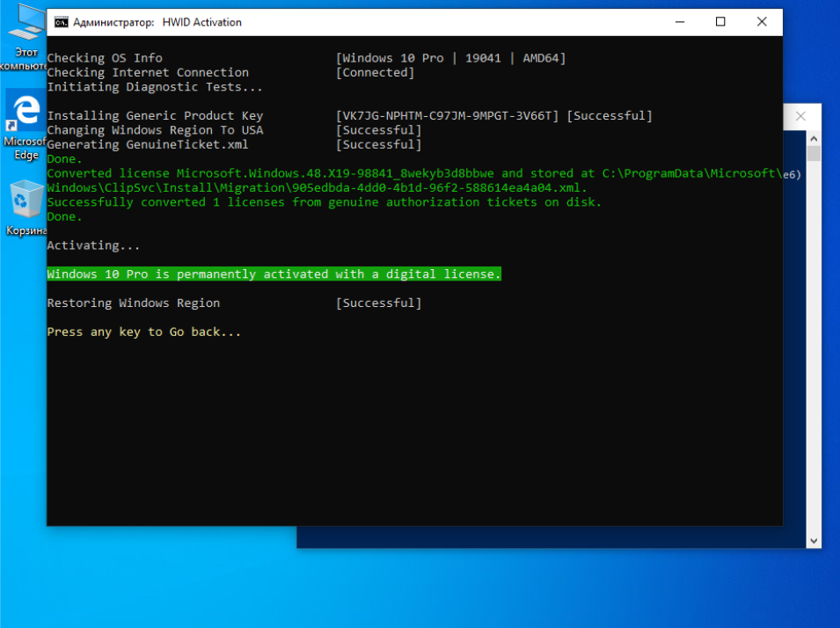This screenshot has height=628, width=840.
Task: Click the "Press any key to Go back..." line
Action: [143, 332]
